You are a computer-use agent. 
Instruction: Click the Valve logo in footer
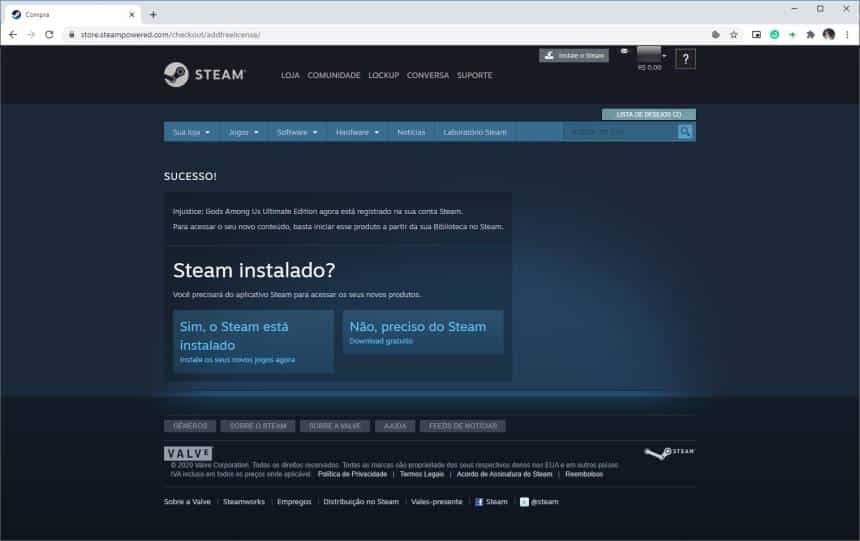188,454
